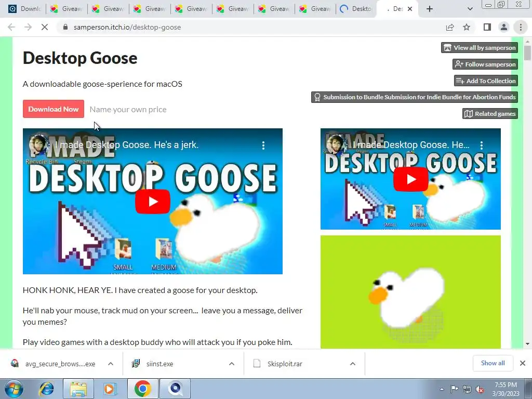
Task: Open Chrome's three-dot main menu
Action: pos(521,27)
